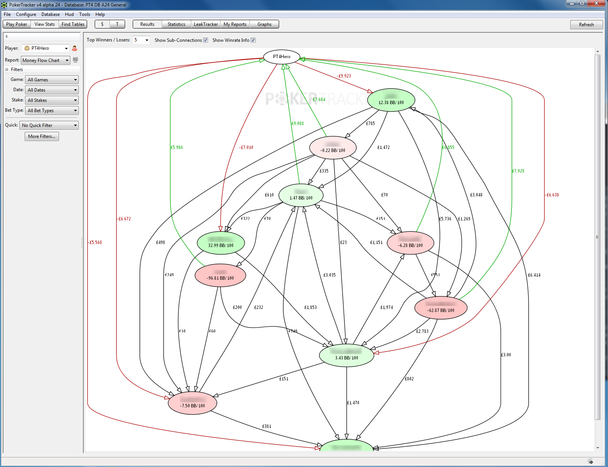This screenshot has width=608, height=467.
Task: Open the Tools menu
Action: (x=85, y=14)
